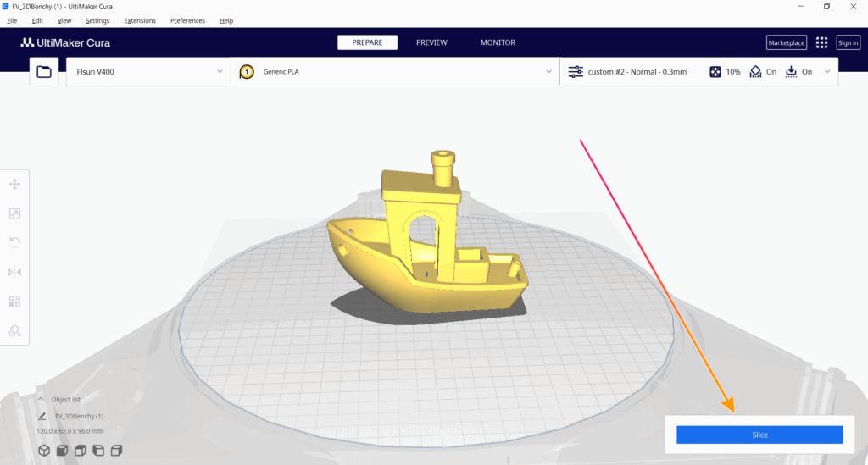
Task: Switch to 3D view cube icon
Action: [x=44, y=451]
